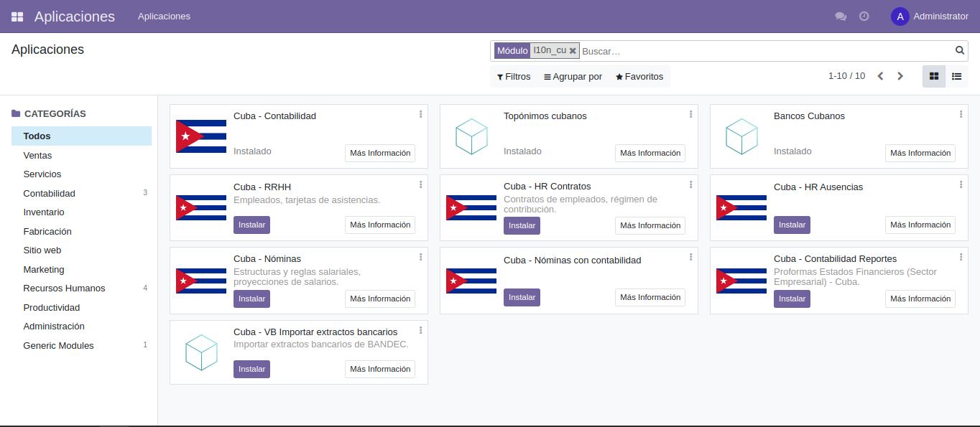Select Aplicaciones in the top menu bar

[164, 16]
